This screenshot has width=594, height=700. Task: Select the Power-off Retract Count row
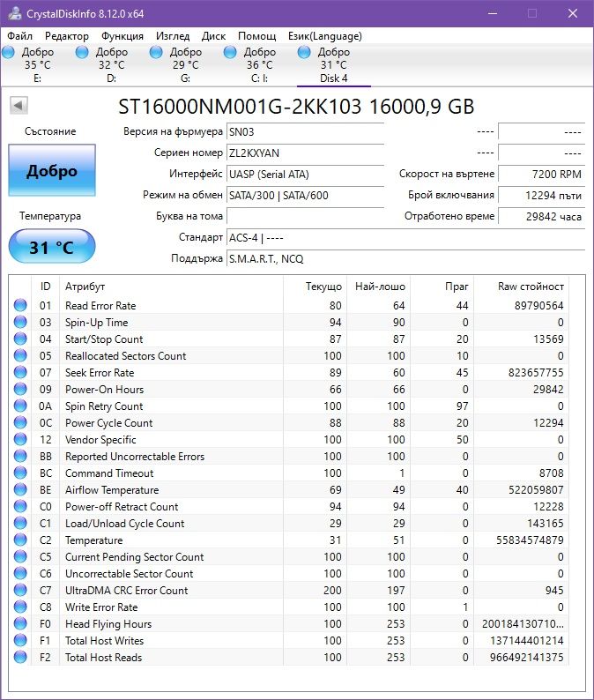tap(288, 506)
